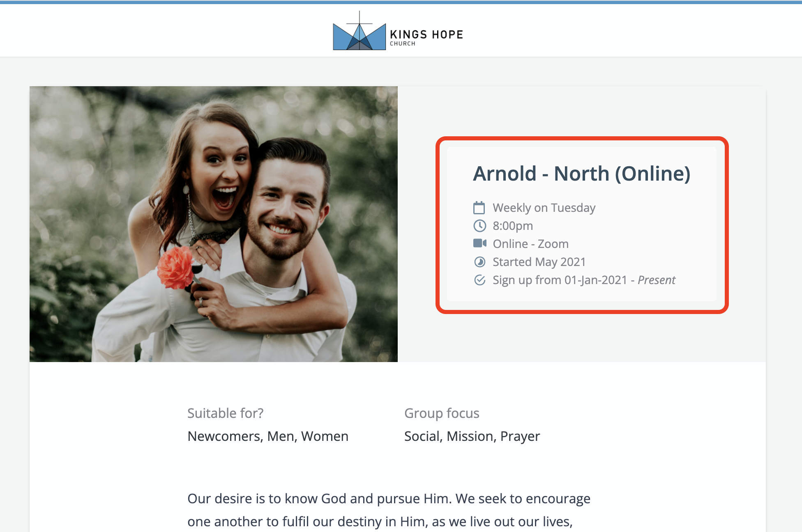Click the clock icon next to 8:00pm
Image resolution: width=802 pixels, height=532 pixels.
point(479,226)
